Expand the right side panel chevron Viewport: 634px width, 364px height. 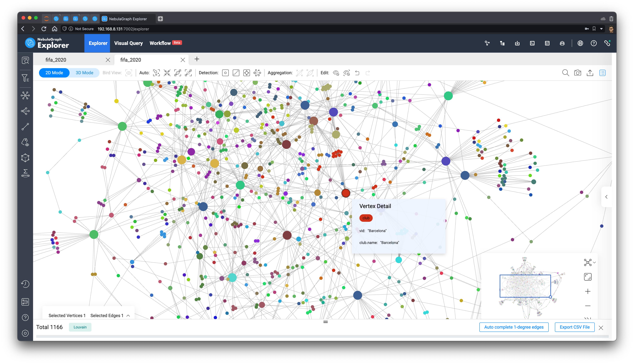(x=606, y=197)
